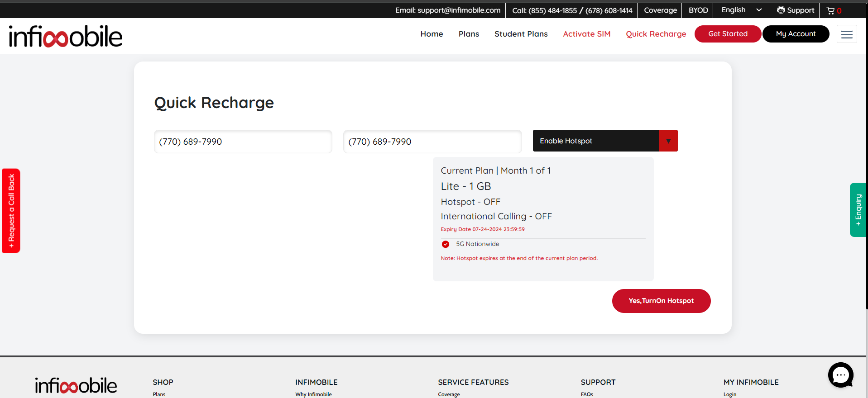Click the INFIMOBILE footer heading
Viewport: 868px width, 398px height.
click(x=317, y=382)
